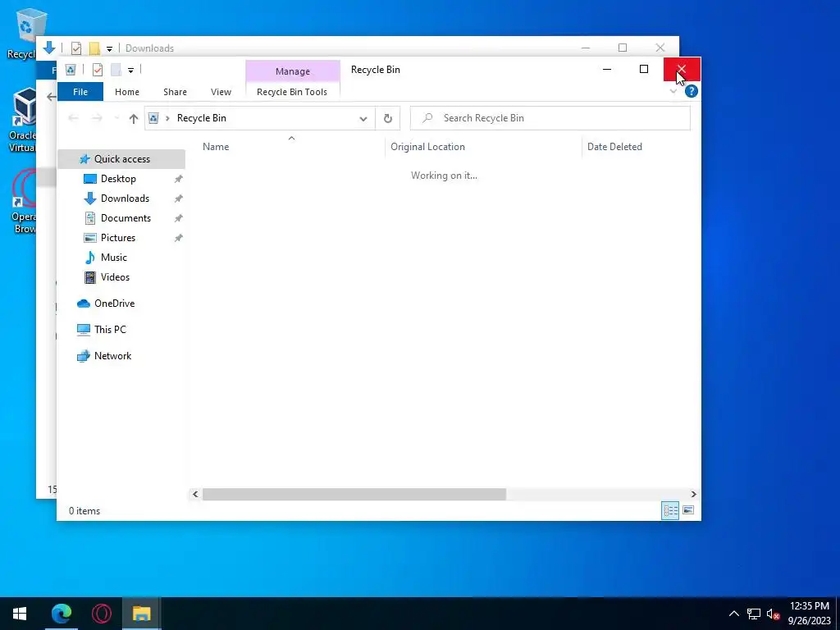
Task: Click Downloads window's New folder icon
Action: point(94,48)
